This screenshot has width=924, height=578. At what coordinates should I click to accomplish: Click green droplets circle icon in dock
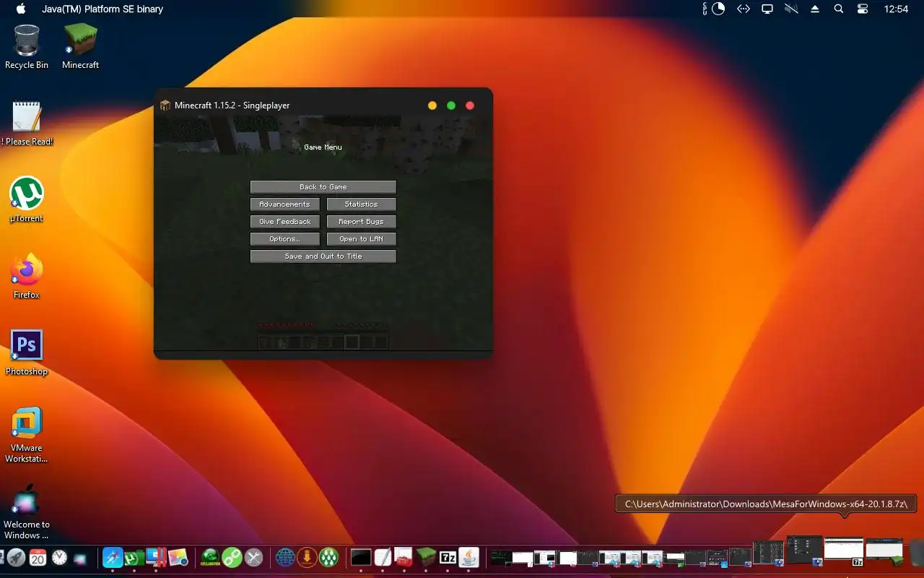coord(328,558)
